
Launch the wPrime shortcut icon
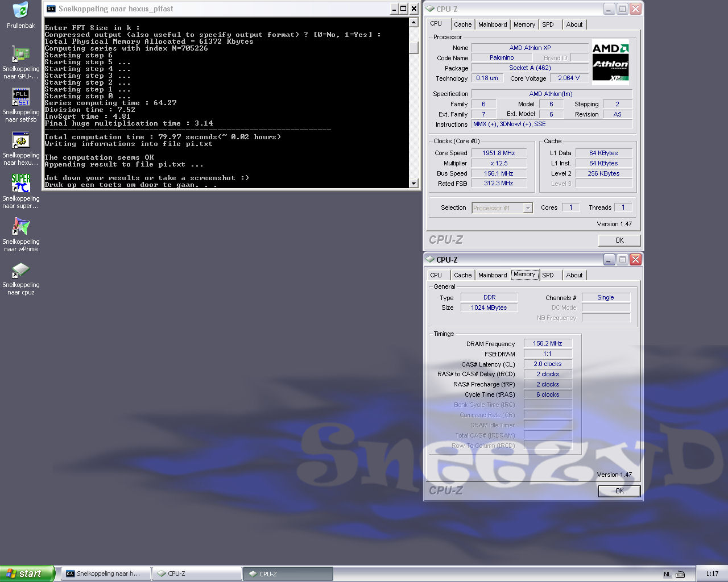pos(20,226)
